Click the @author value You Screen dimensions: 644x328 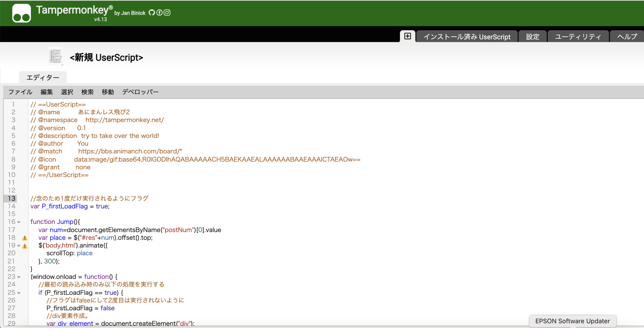[x=83, y=144]
